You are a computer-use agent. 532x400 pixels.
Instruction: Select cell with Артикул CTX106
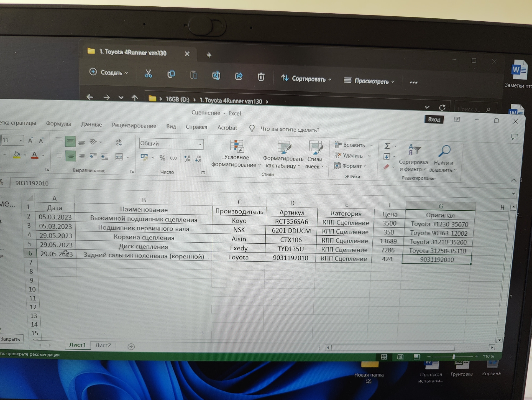pos(291,240)
